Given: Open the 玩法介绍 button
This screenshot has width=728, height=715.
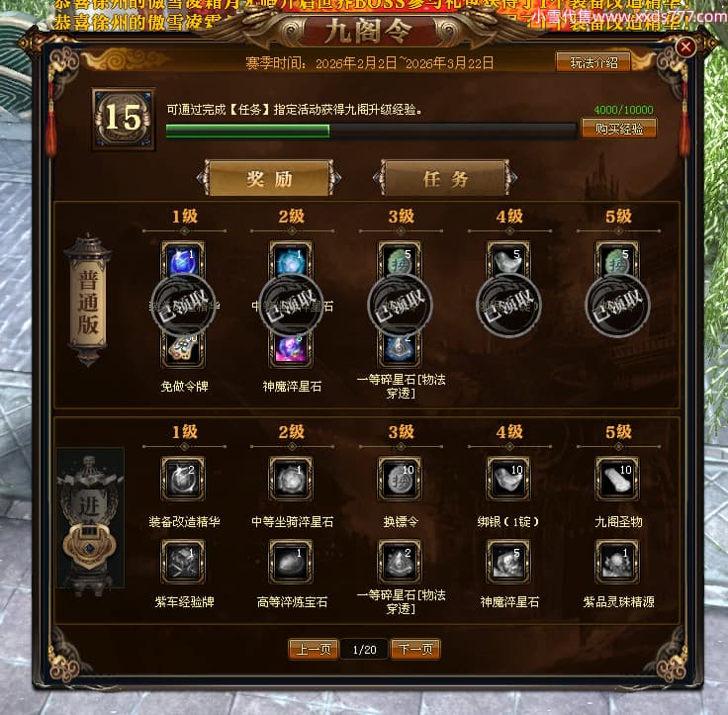Looking at the screenshot, I should pos(593,62).
